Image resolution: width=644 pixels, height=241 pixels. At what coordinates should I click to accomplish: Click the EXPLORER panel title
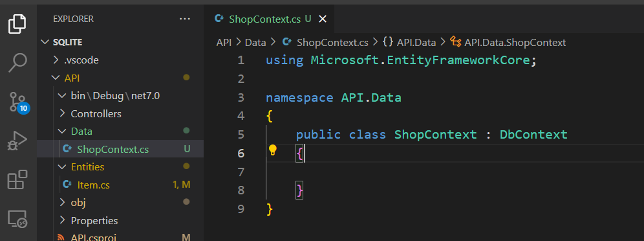74,19
